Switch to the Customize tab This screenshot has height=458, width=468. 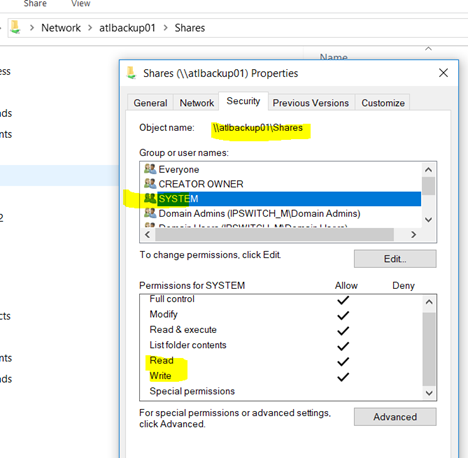(x=383, y=103)
